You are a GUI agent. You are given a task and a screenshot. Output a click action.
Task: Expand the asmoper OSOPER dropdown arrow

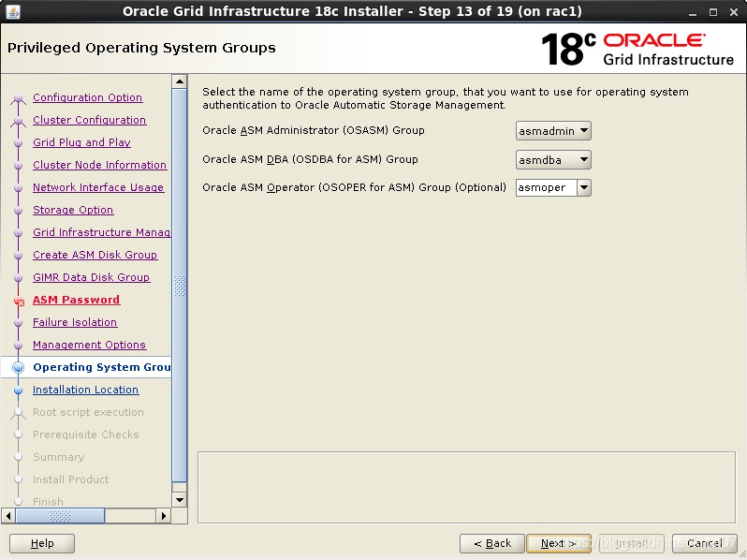[x=584, y=188]
